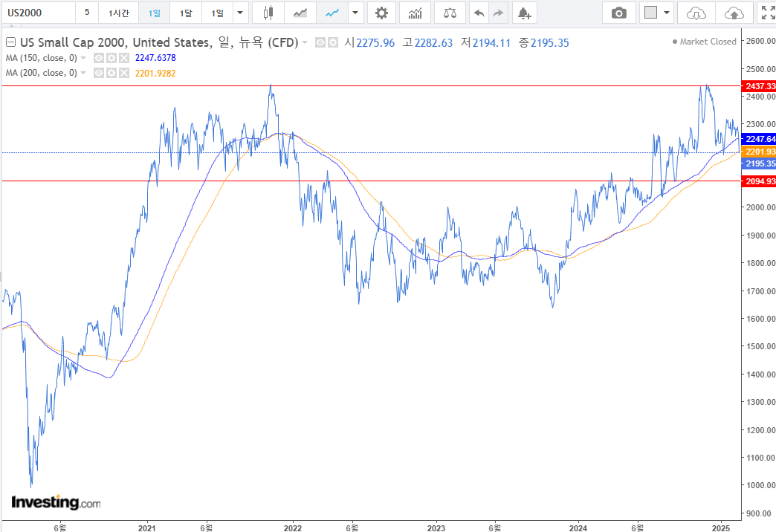
Task: Click the 1500.00 price axis label
Action: pyautogui.click(x=760, y=346)
